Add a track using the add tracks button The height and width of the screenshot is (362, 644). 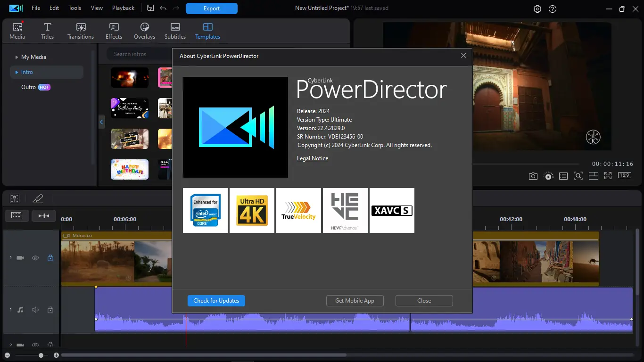17,216
